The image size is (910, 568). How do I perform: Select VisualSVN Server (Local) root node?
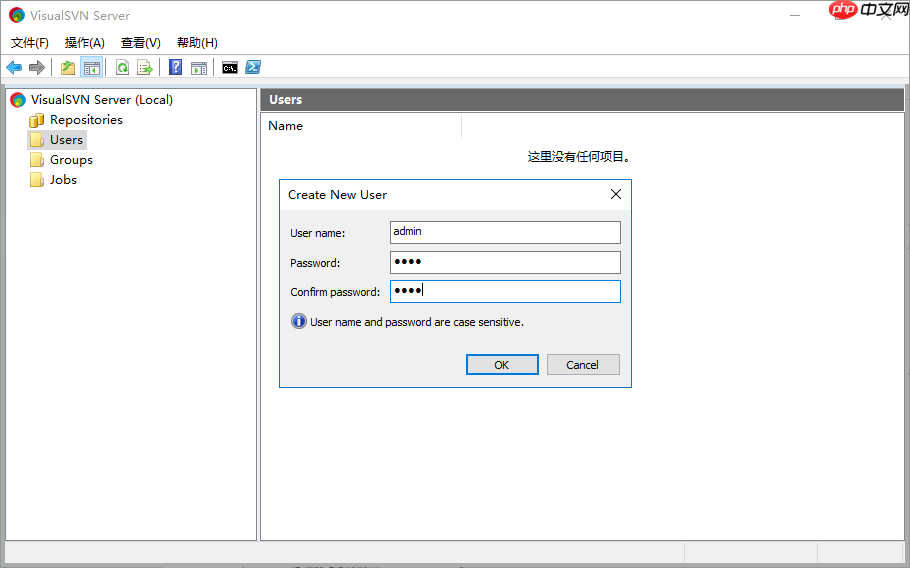(102, 100)
